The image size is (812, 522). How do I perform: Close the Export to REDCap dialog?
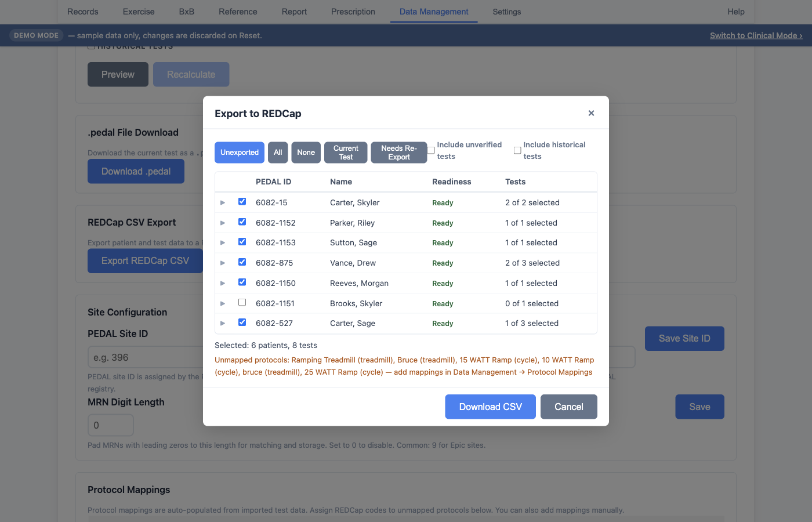[591, 113]
